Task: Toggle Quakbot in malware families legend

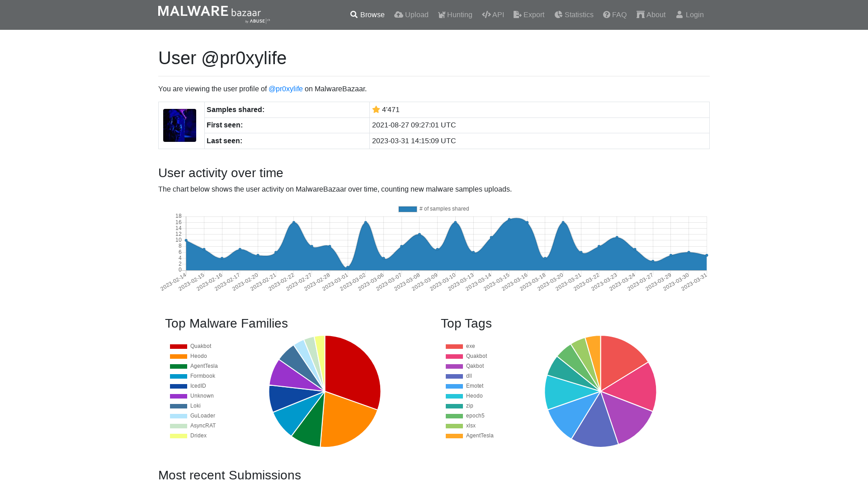Action: pyautogui.click(x=190, y=346)
